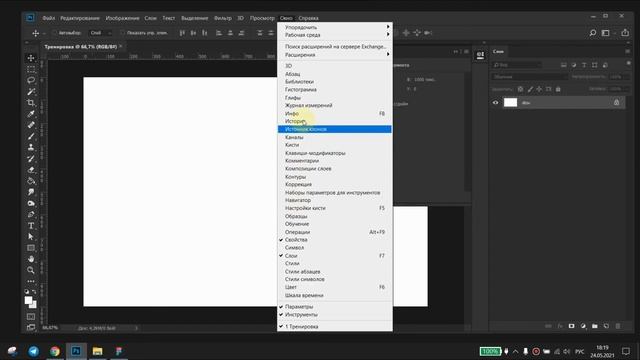Image resolution: width=640 pixels, height=360 pixels.
Task: Select the Zoom tool
Action: [31, 270]
